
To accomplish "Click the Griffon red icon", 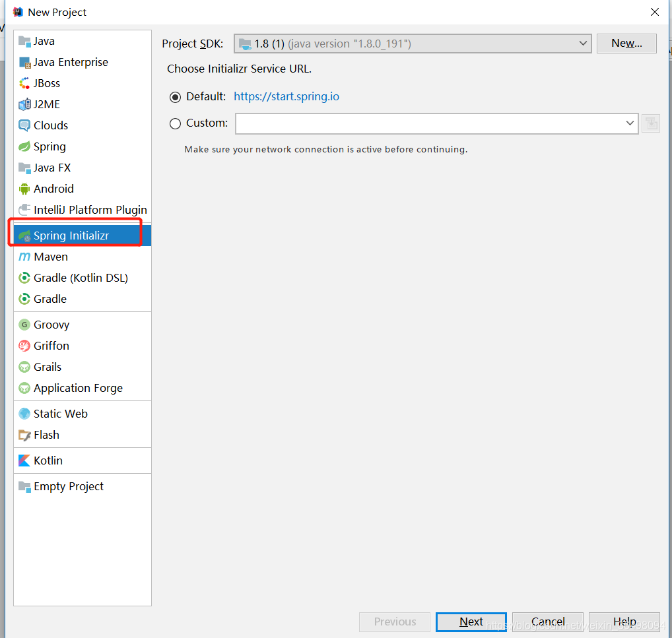I will [x=24, y=346].
